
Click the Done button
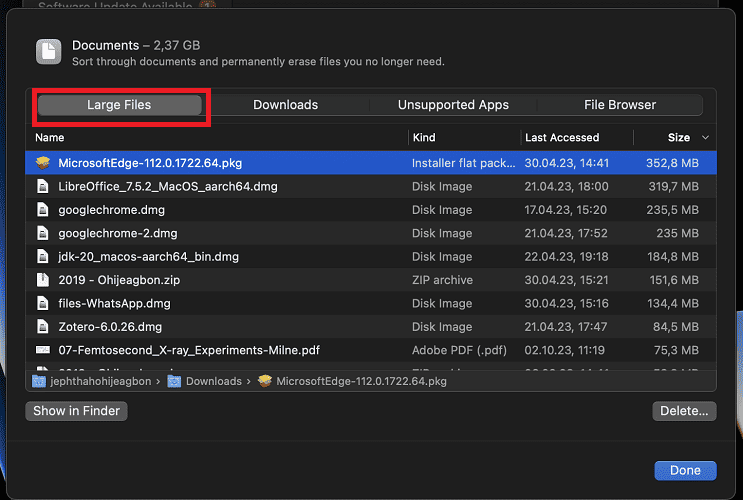(x=685, y=470)
